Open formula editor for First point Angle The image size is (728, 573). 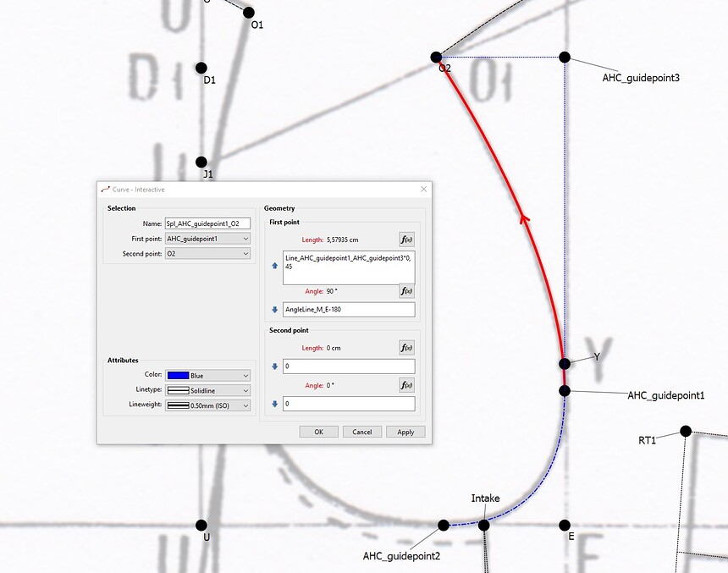(406, 291)
